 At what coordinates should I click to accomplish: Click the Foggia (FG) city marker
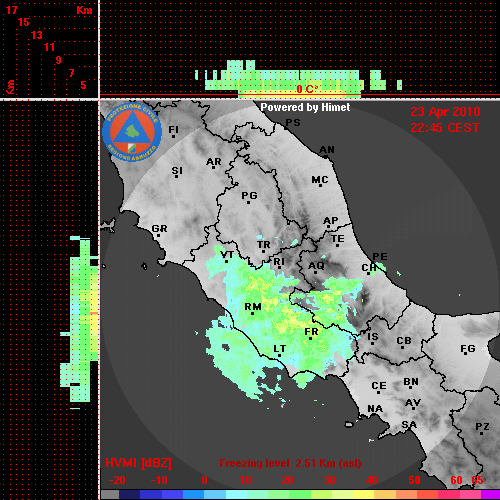tap(468, 350)
